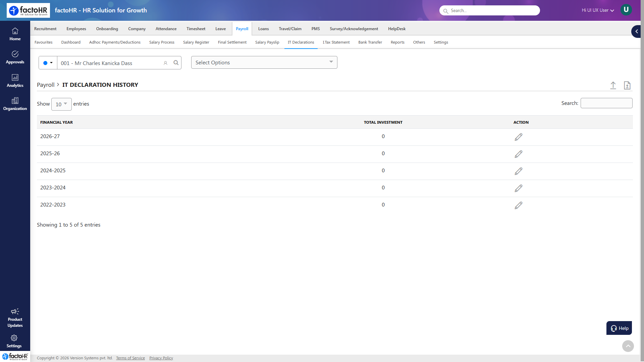Viewport: 644px width, 362px height.
Task: Expand the Select Options dropdown
Action: [x=264, y=62]
